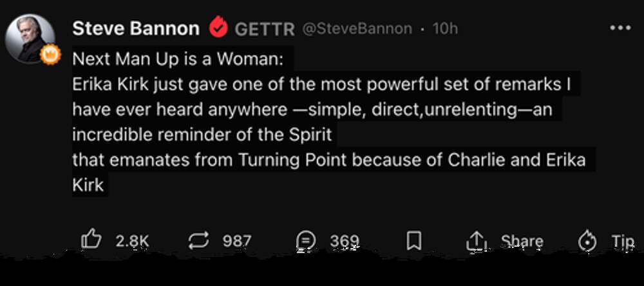The height and width of the screenshot is (286, 644).
Task: Click the Tip text label
Action: [x=623, y=241]
